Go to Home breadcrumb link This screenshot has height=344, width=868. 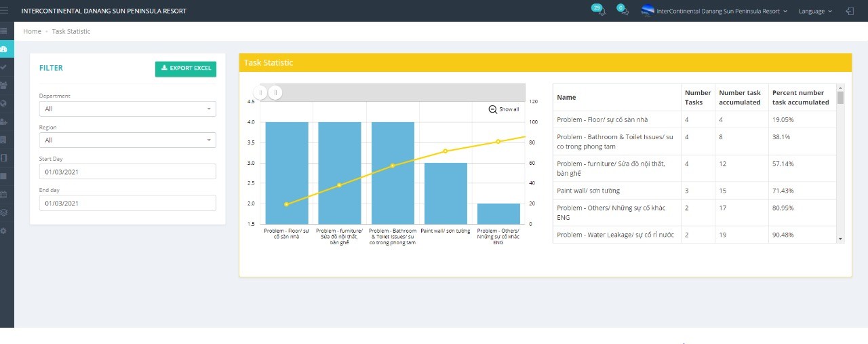coord(32,31)
